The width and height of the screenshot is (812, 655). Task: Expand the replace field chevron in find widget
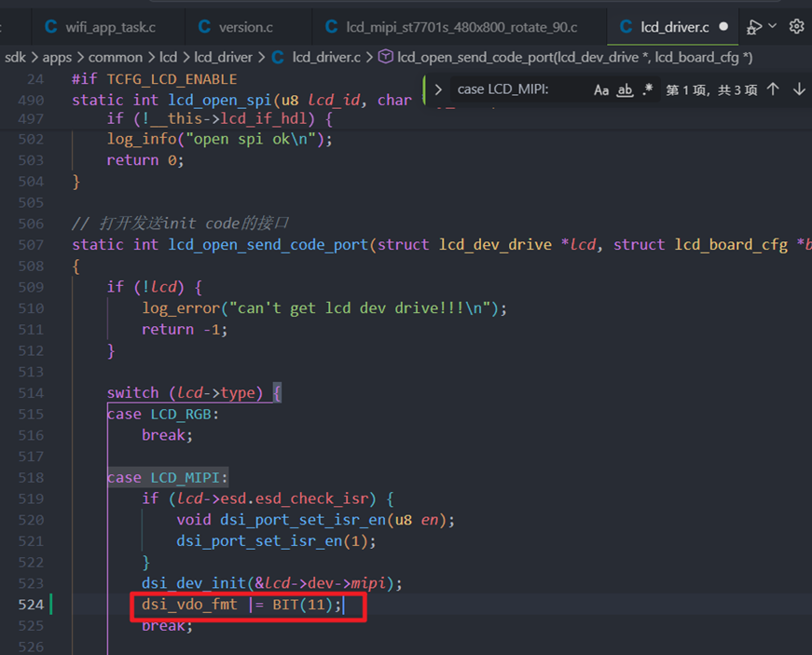(x=438, y=89)
